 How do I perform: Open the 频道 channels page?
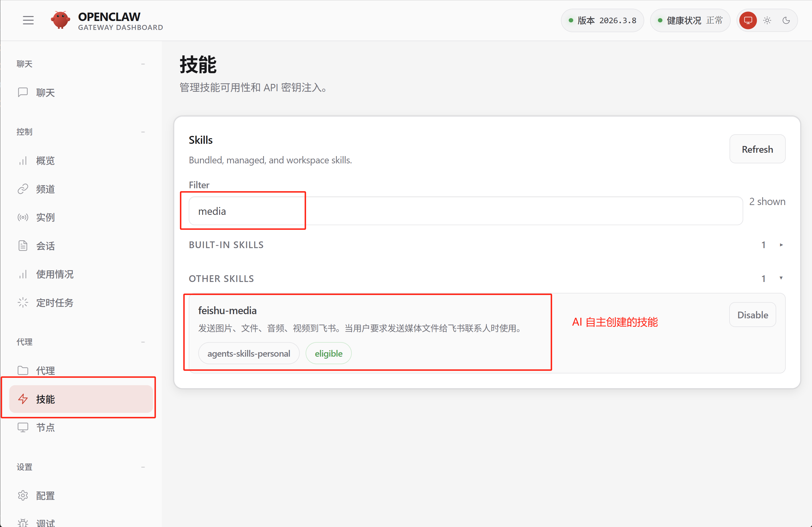[45, 189]
